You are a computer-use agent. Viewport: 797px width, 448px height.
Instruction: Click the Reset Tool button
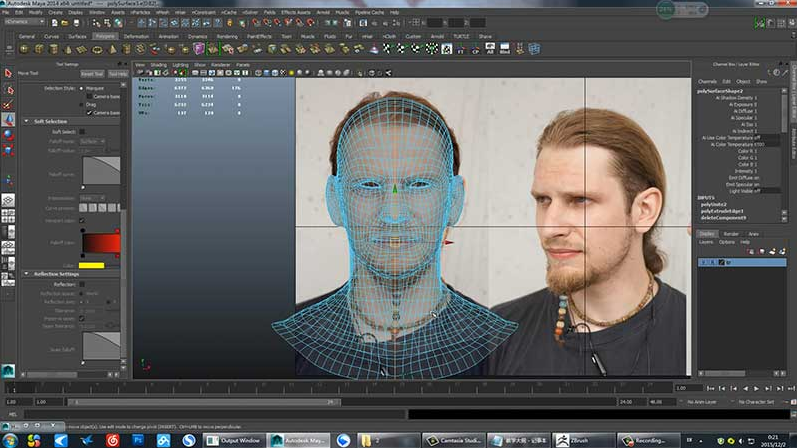[92, 74]
